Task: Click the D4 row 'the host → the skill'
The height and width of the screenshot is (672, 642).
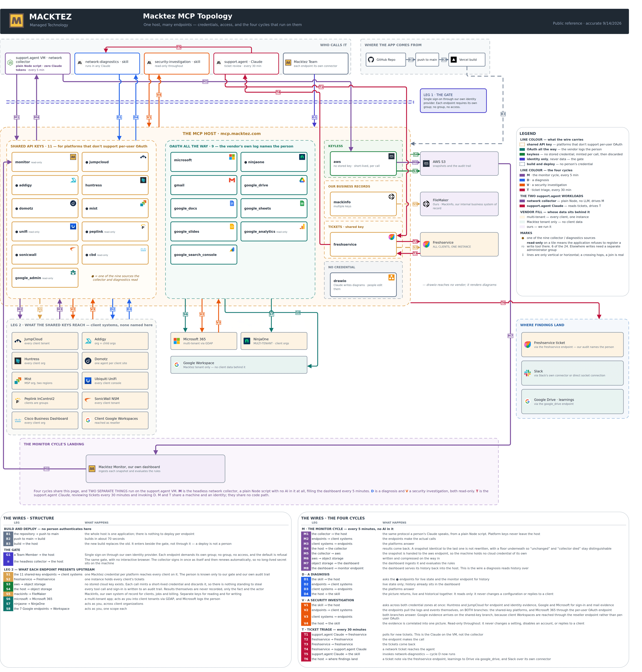Action: 463,594
